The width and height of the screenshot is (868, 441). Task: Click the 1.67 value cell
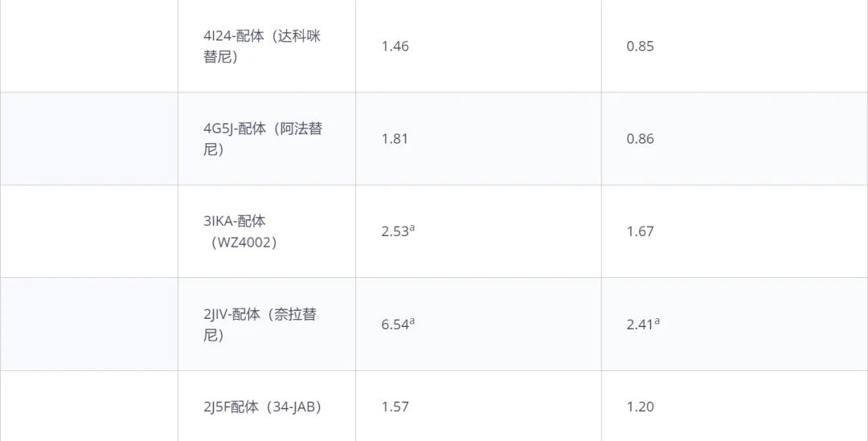tap(735, 231)
